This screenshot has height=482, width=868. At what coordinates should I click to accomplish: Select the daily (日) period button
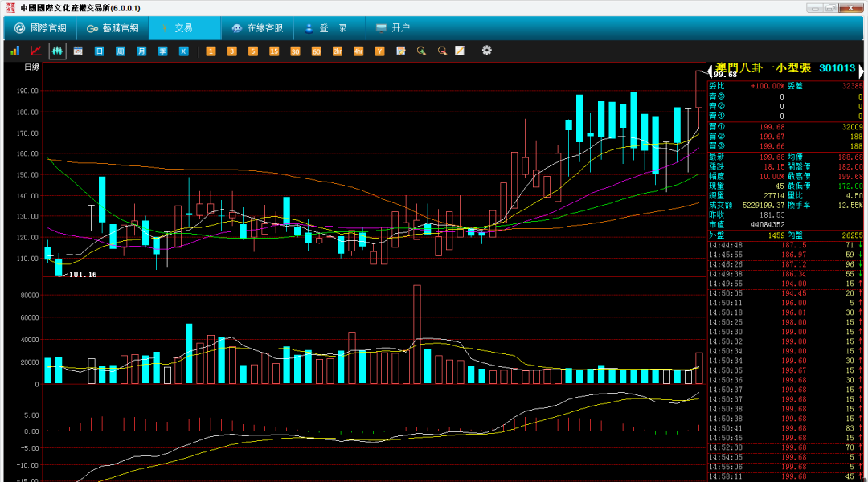pos(99,51)
